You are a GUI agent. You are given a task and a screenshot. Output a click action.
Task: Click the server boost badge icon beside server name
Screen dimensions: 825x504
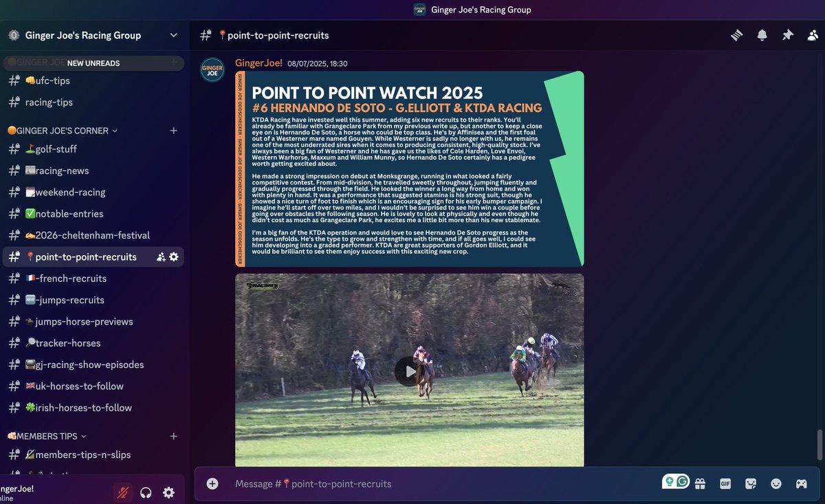tap(14, 35)
